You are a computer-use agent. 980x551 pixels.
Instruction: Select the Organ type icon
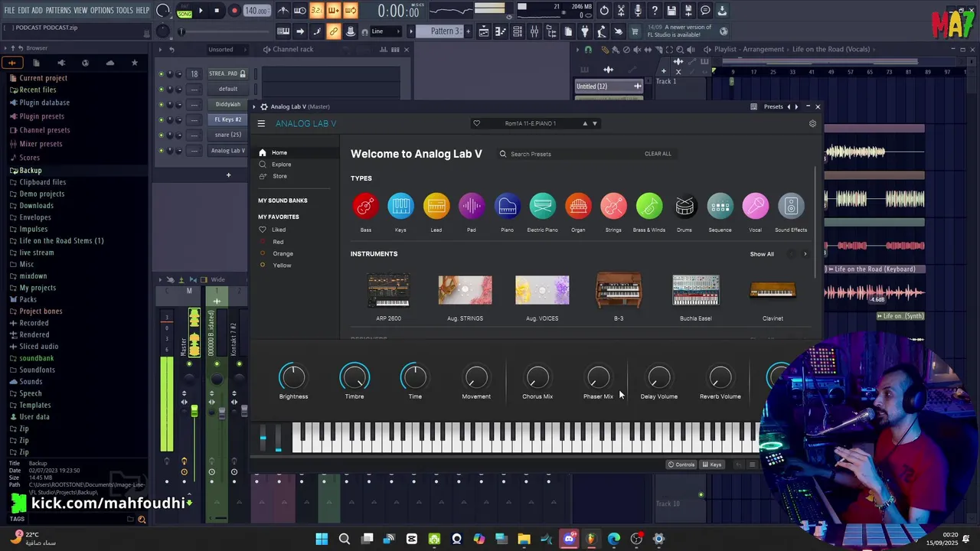pos(578,206)
